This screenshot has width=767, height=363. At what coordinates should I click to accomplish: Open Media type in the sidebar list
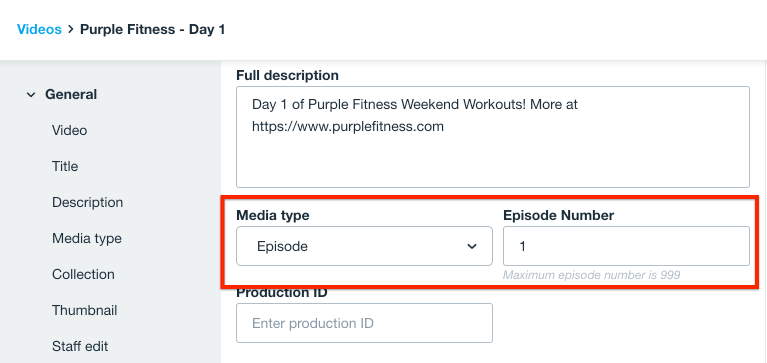click(87, 239)
